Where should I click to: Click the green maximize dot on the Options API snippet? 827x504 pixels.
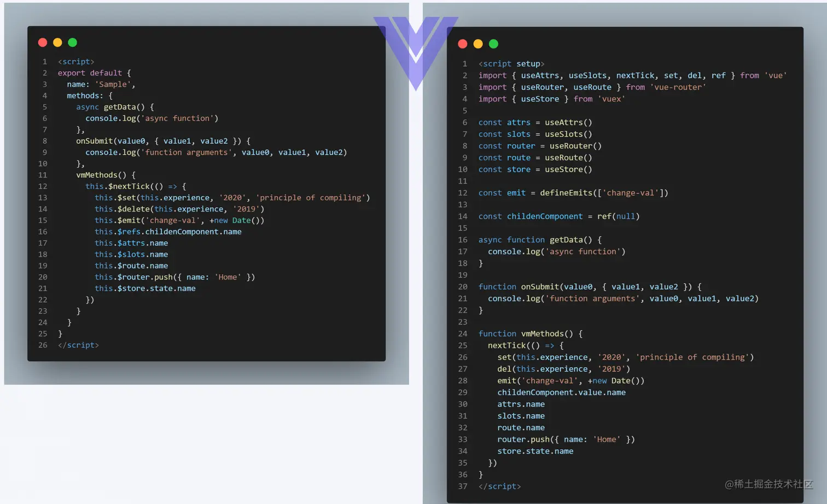tap(72, 43)
